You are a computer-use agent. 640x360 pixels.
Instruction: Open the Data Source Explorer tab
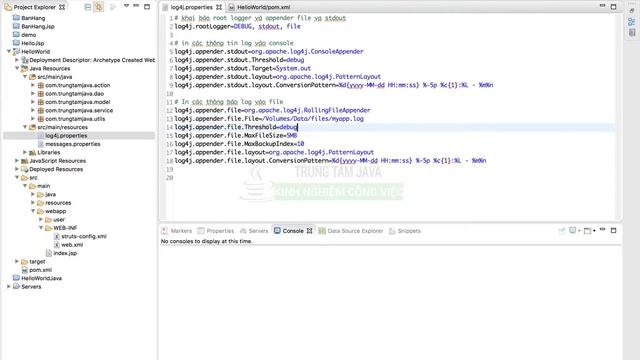[x=351, y=231]
